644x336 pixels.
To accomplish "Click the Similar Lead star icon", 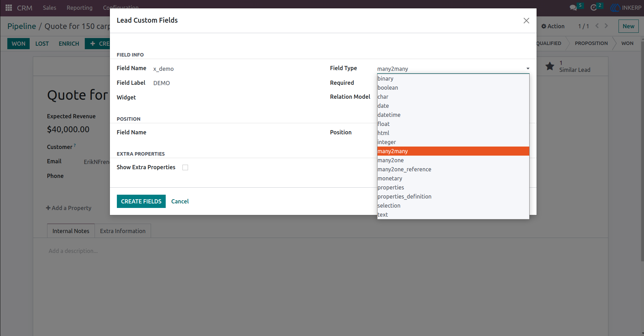I will point(550,66).
